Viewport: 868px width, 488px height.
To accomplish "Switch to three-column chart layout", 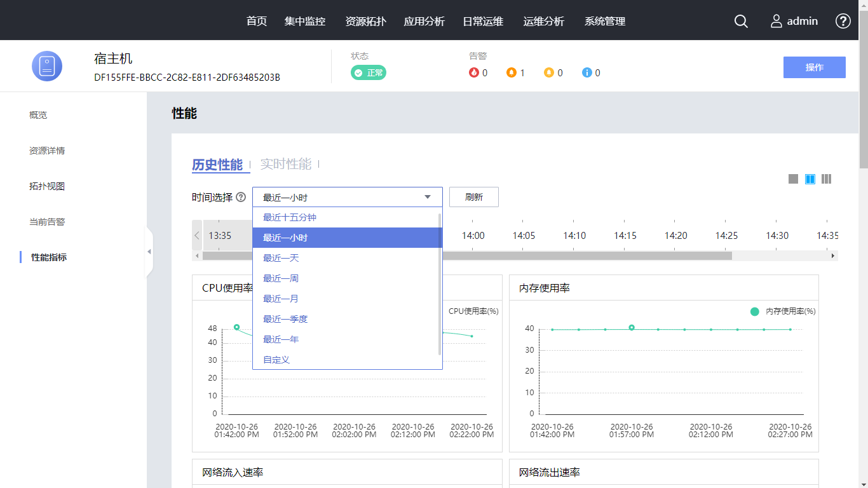I will coord(826,179).
